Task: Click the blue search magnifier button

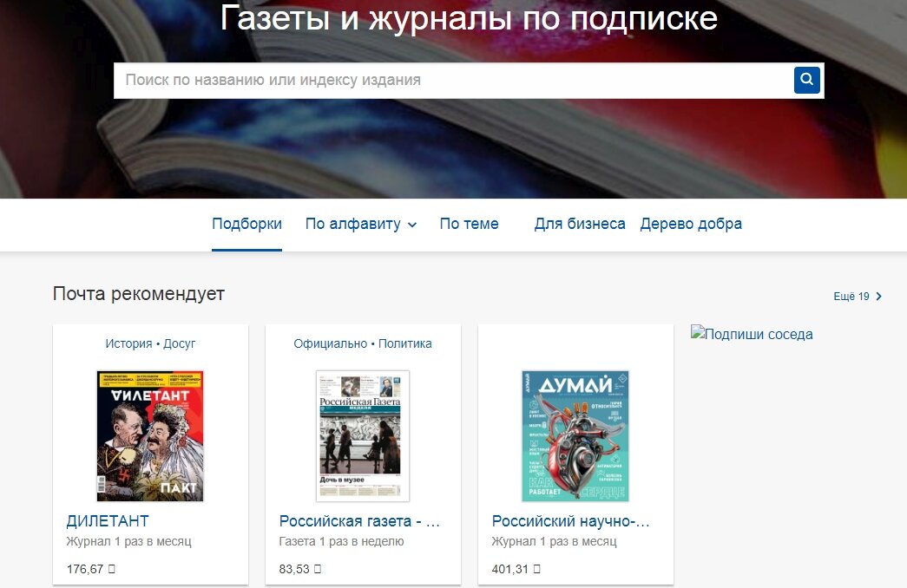Action: 807,80
